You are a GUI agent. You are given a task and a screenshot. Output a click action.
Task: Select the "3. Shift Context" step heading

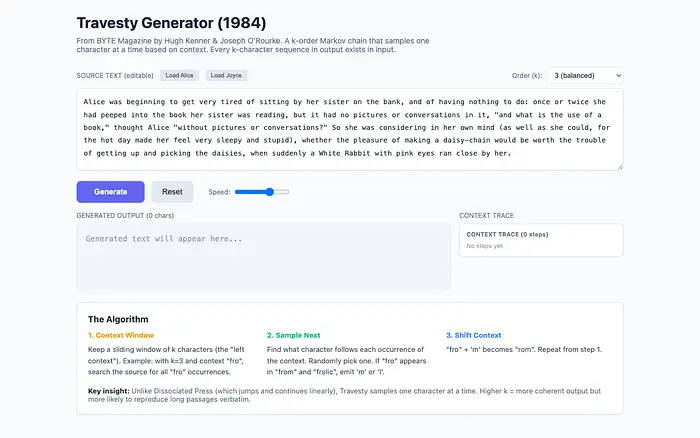tap(474, 335)
